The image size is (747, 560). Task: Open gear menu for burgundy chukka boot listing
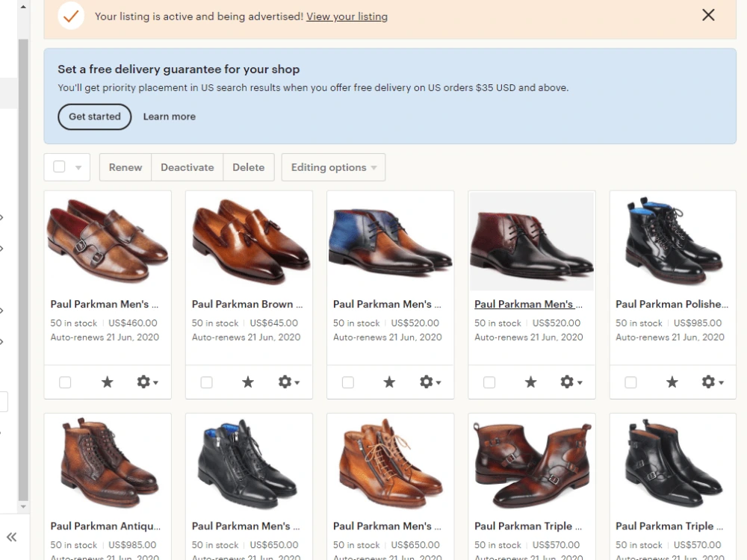click(x=571, y=382)
